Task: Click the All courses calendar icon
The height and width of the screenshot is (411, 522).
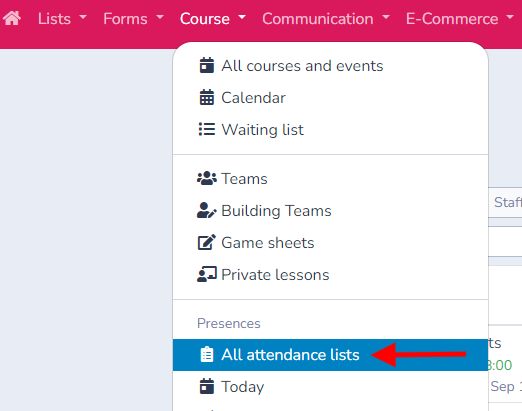Action: pyautogui.click(x=207, y=65)
